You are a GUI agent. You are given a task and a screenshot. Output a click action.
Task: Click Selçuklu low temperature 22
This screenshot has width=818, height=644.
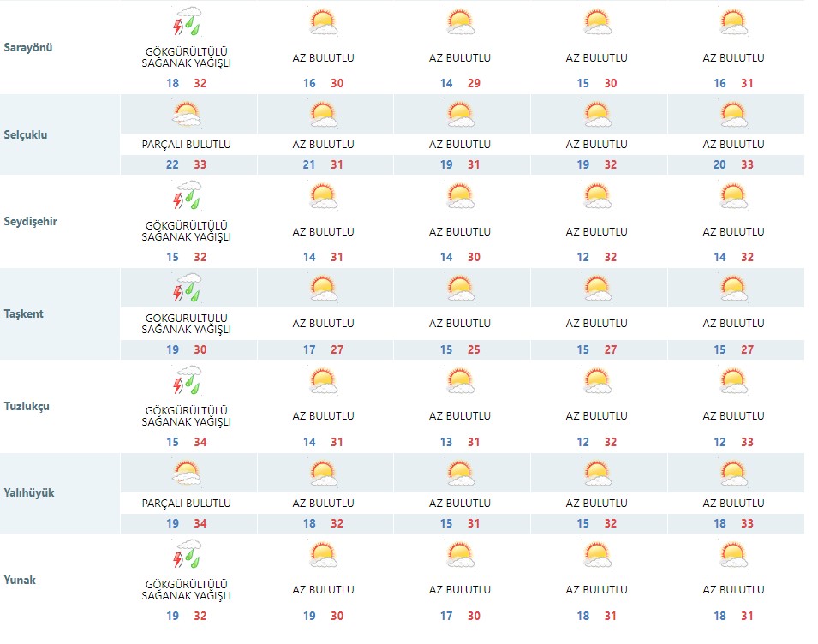point(173,164)
